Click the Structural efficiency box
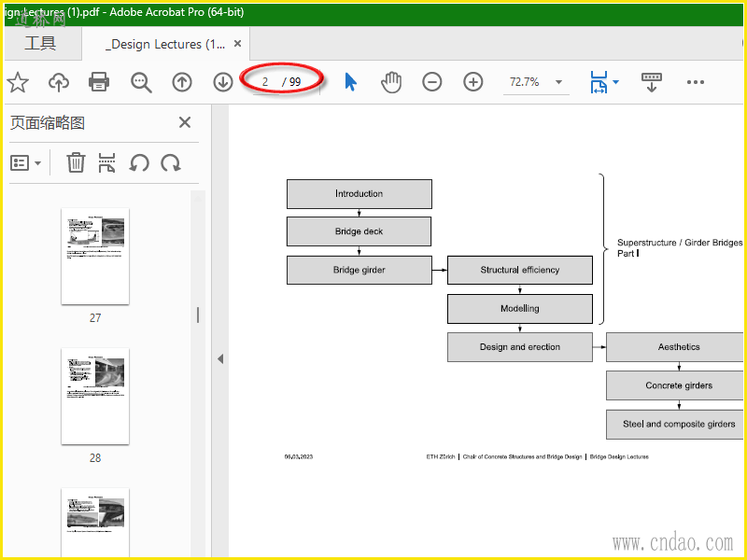Image resolution: width=747 pixels, height=560 pixels. (520, 270)
